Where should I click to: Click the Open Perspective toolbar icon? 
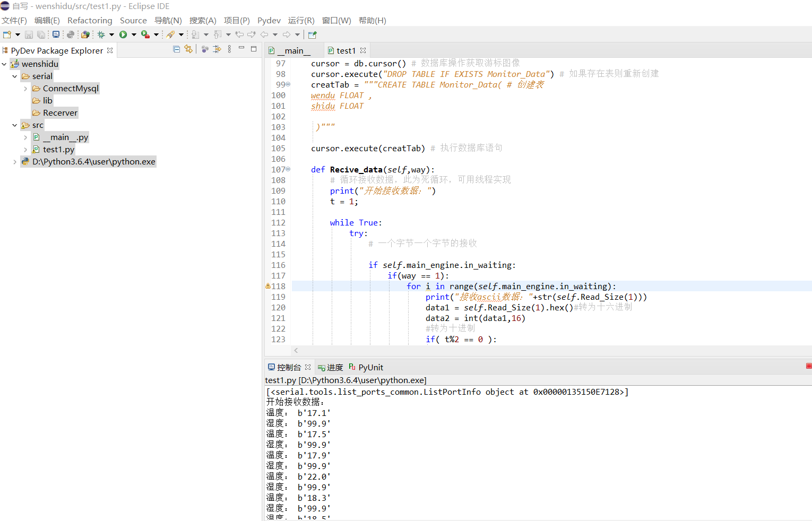(x=312, y=34)
